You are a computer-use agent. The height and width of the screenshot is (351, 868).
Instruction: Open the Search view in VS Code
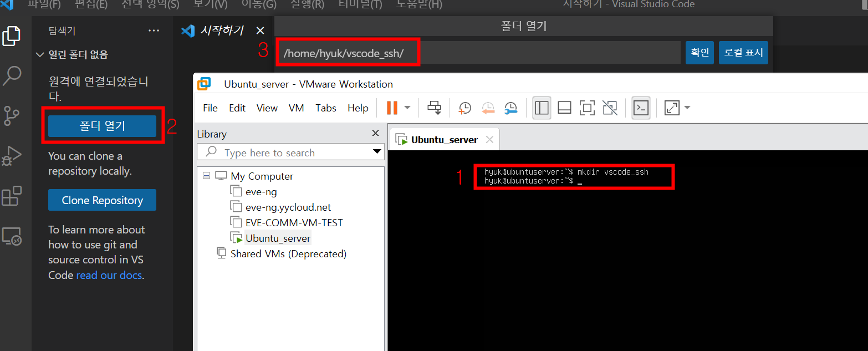(x=12, y=76)
